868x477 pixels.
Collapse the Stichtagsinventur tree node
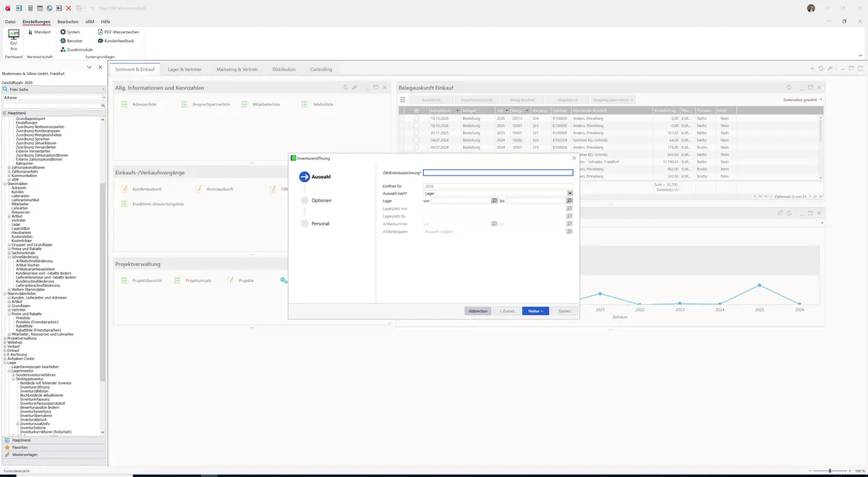12,379
